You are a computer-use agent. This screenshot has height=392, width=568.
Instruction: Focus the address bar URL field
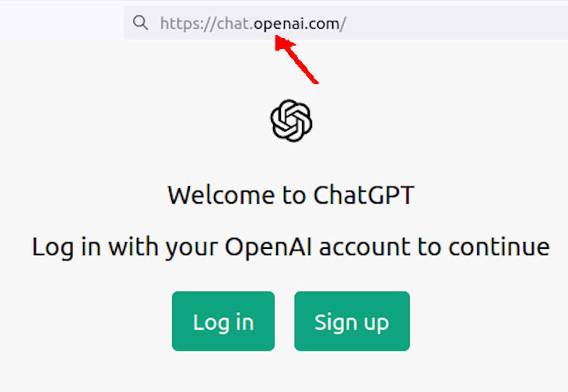coord(345,23)
